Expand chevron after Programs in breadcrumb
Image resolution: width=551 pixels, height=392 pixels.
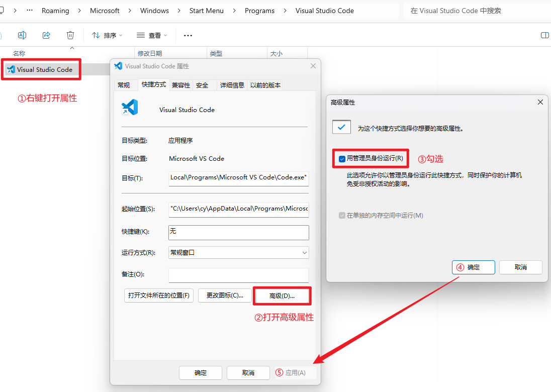pos(285,11)
